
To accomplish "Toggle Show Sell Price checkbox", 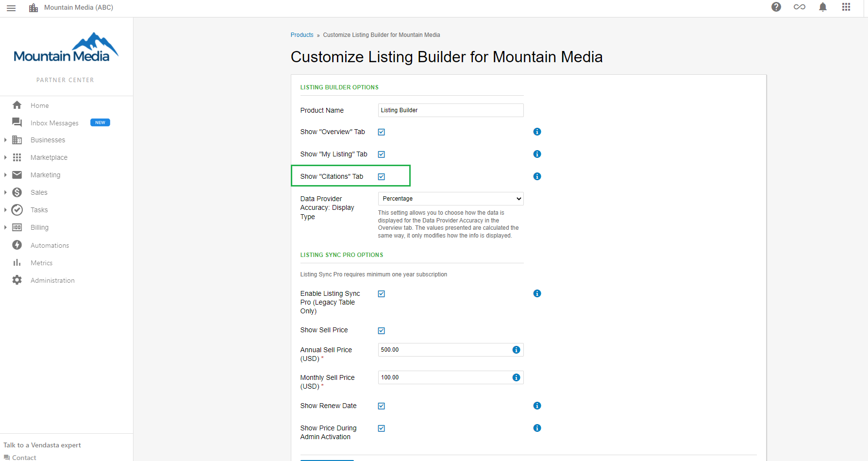I will pyautogui.click(x=382, y=331).
